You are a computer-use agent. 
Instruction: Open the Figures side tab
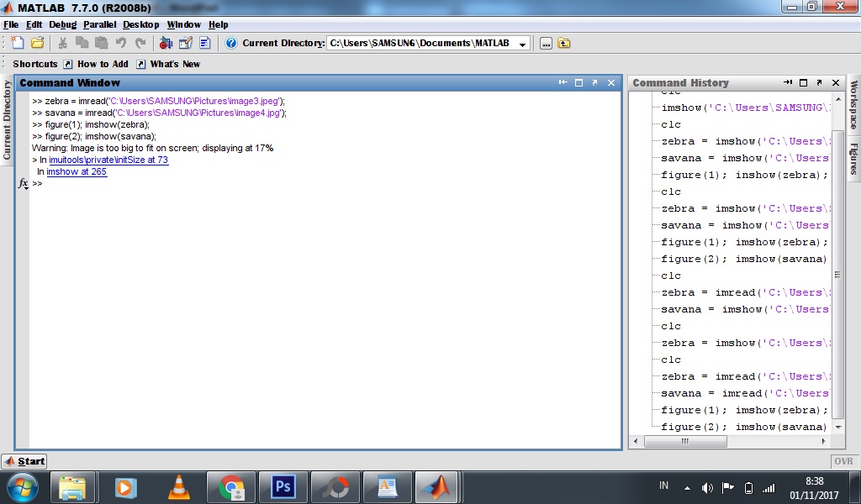[854, 159]
